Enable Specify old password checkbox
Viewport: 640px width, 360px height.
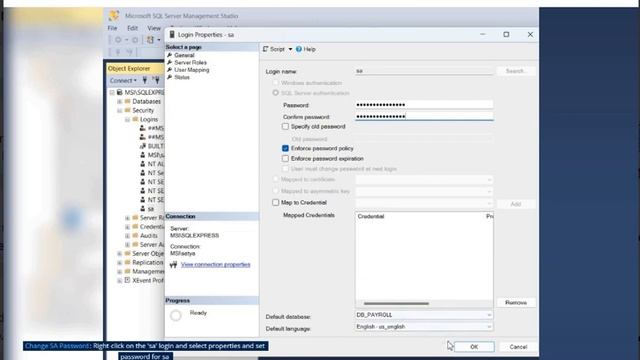[x=285, y=127]
